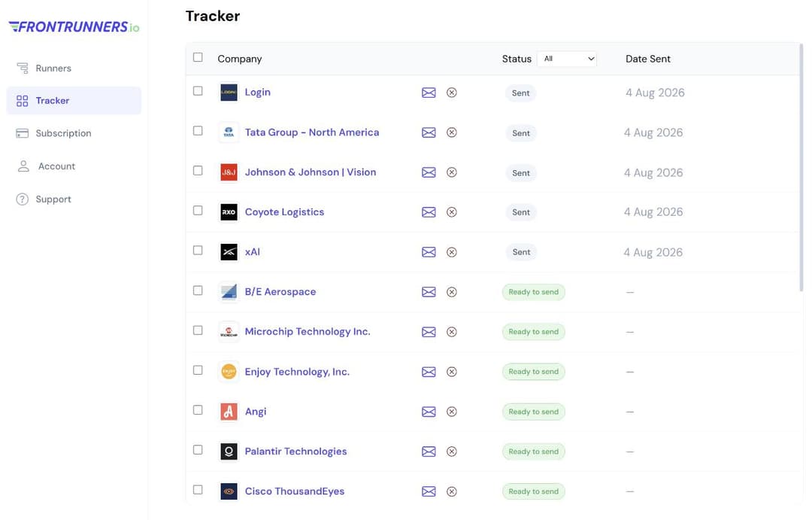Click the envelope icon for Palantir Technologies
Viewport: 812px width, 520px height.
[429, 452]
